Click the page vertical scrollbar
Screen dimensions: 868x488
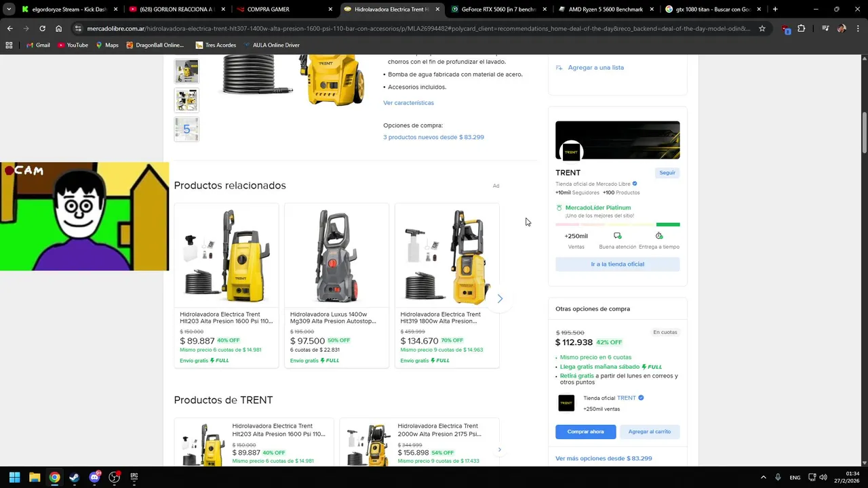tap(864, 132)
